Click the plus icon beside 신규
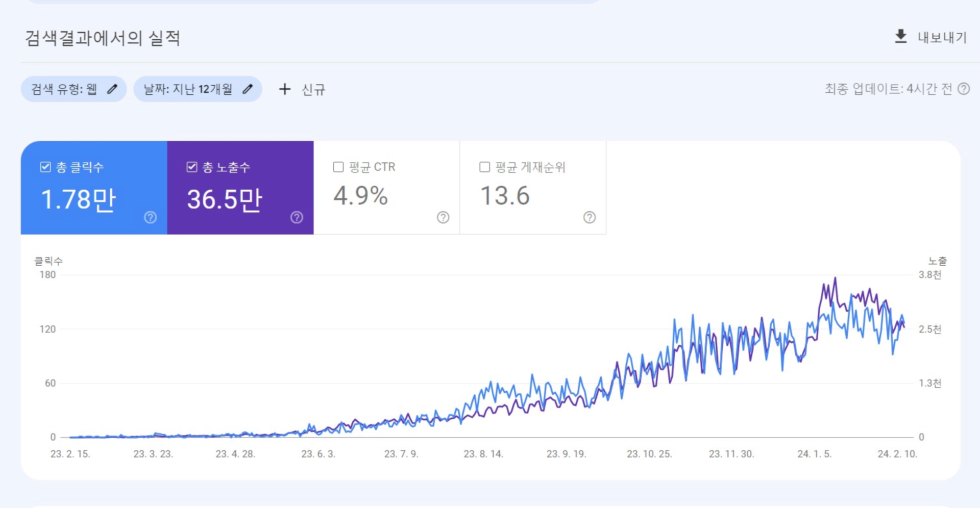This screenshot has height=508, width=980. (x=284, y=89)
